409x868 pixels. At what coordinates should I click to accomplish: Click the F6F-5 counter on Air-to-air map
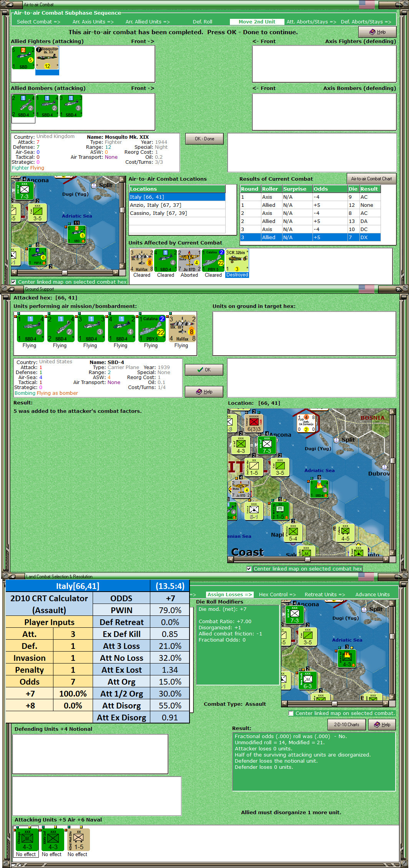click(x=37, y=256)
